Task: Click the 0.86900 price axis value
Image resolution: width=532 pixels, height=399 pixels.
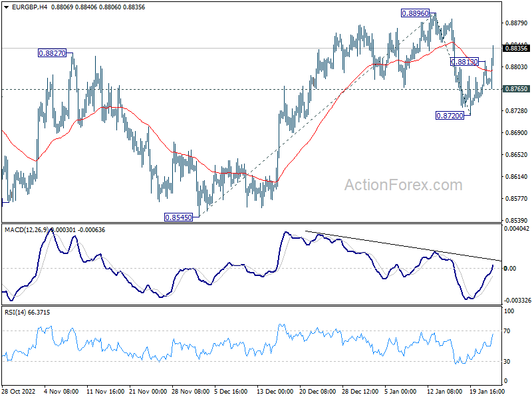Action: 517,132
